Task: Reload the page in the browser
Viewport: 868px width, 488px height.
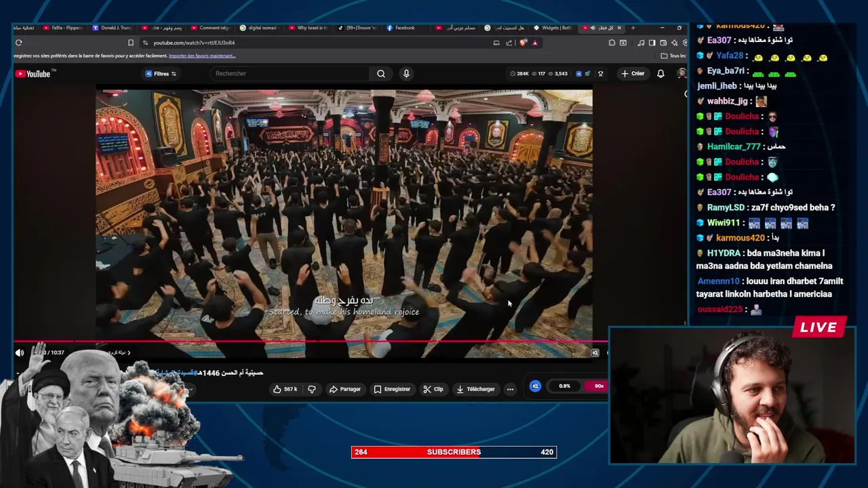Action: point(18,43)
